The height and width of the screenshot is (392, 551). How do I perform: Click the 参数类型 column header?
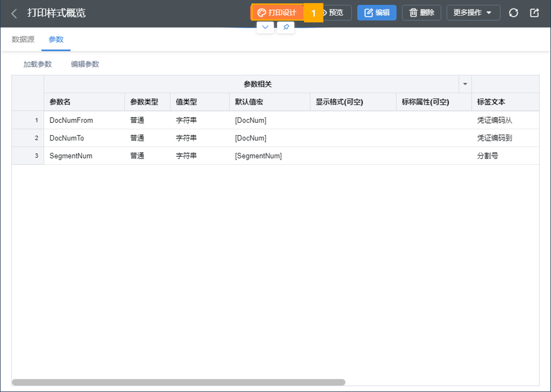(147, 102)
